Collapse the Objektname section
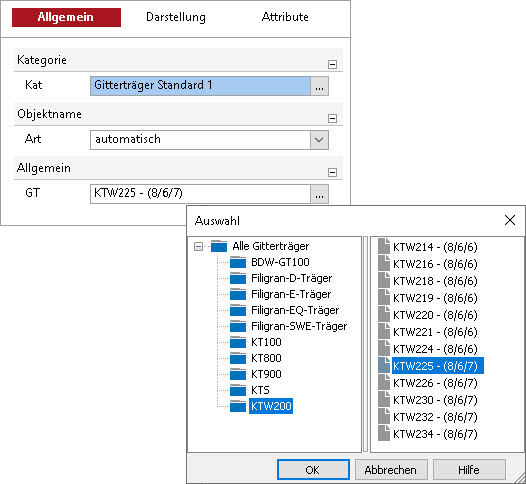The image size is (526, 484). click(x=332, y=118)
